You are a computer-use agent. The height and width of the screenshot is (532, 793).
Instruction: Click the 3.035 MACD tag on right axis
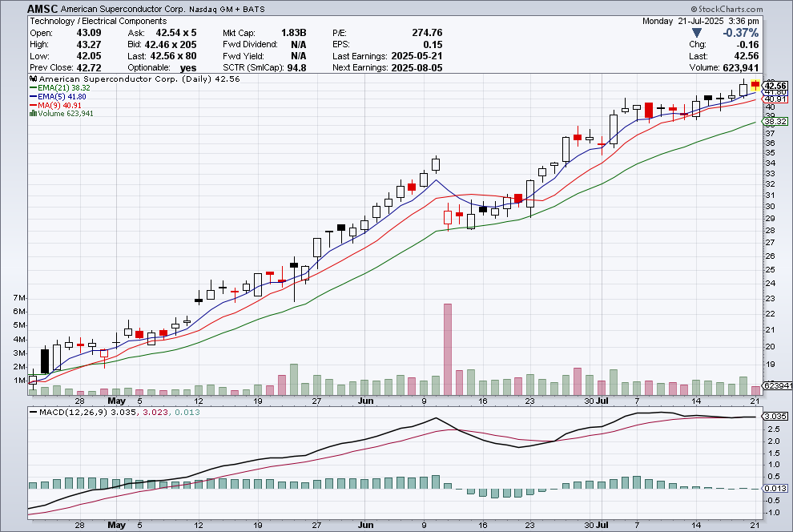point(775,416)
